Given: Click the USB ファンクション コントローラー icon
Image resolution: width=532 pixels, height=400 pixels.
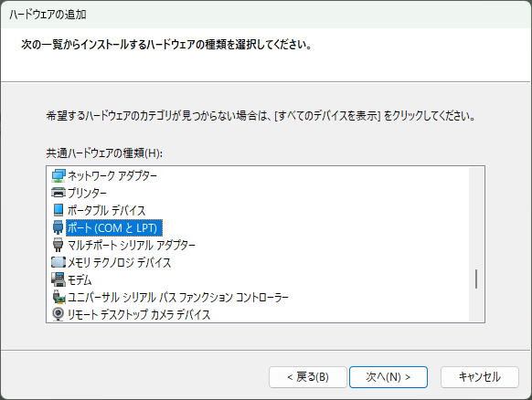Looking at the screenshot, I should click(59, 297).
